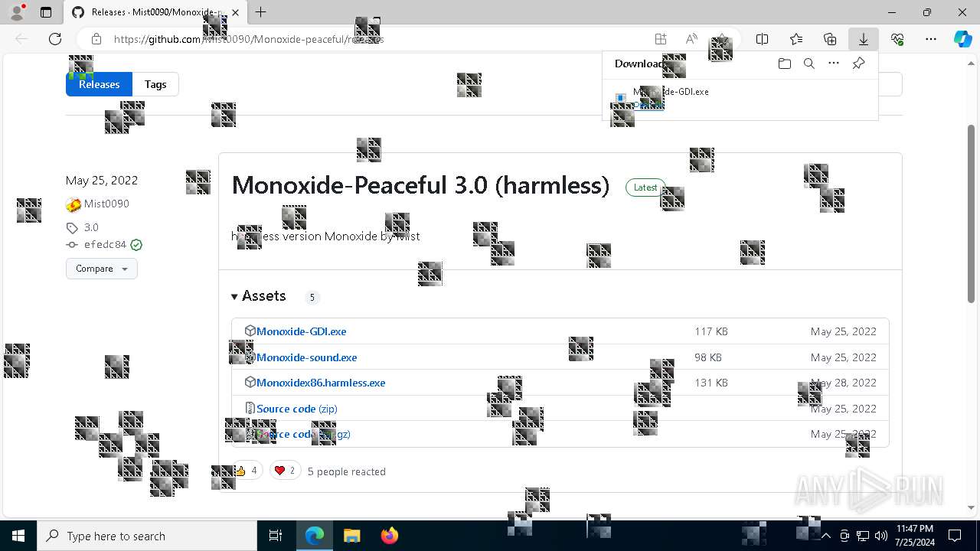Open network status in system tray
The height and width of the screenshot is (551, 980).
[x=863, y=536]
